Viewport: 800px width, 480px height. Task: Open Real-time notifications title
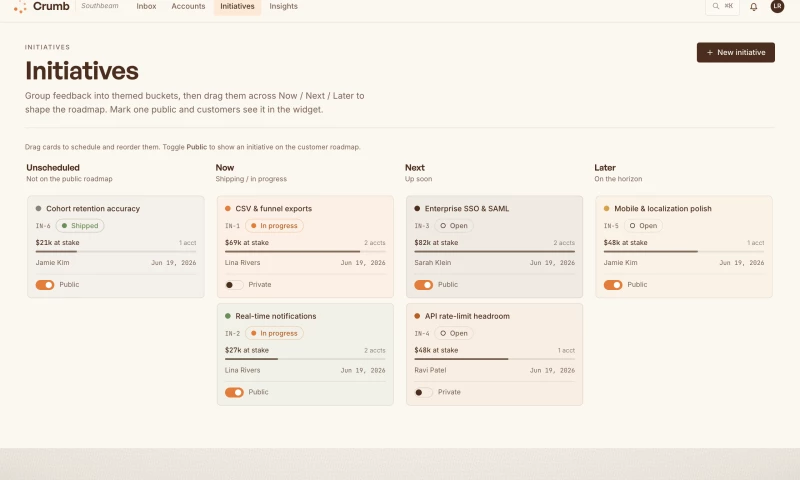tap(276, 316)
